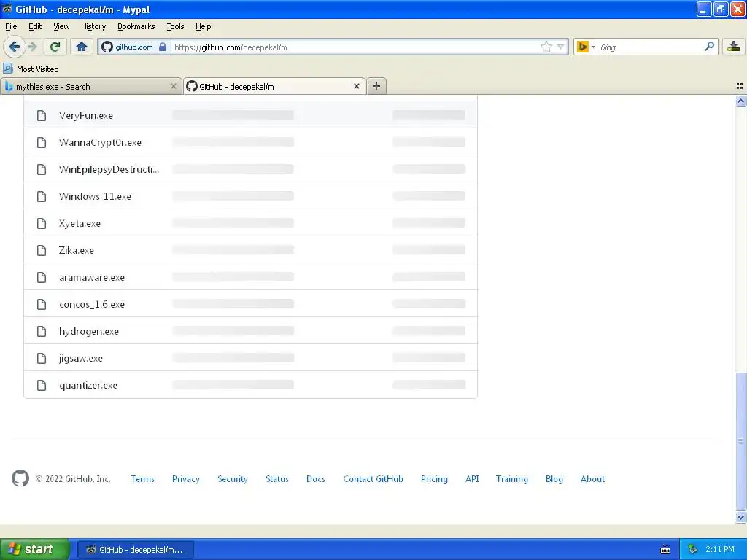
Task: Reload the page with the Refresh icon
Action: [x=55, y=47]
